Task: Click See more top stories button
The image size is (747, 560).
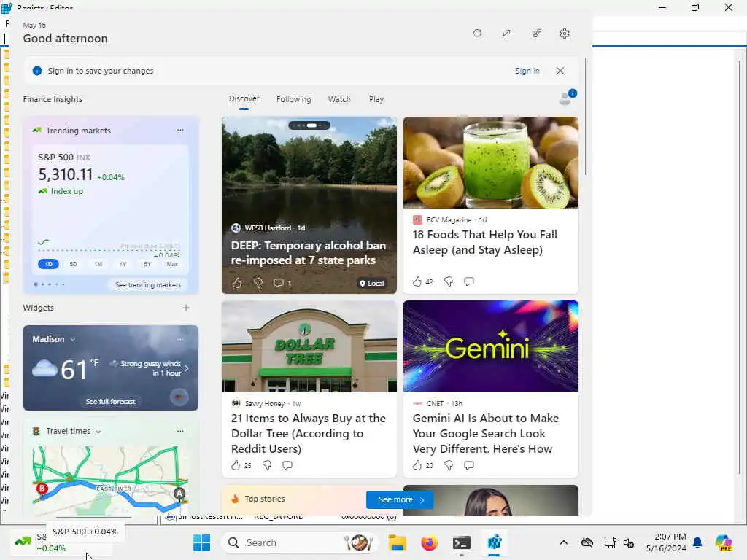Action: click(400, 499)
